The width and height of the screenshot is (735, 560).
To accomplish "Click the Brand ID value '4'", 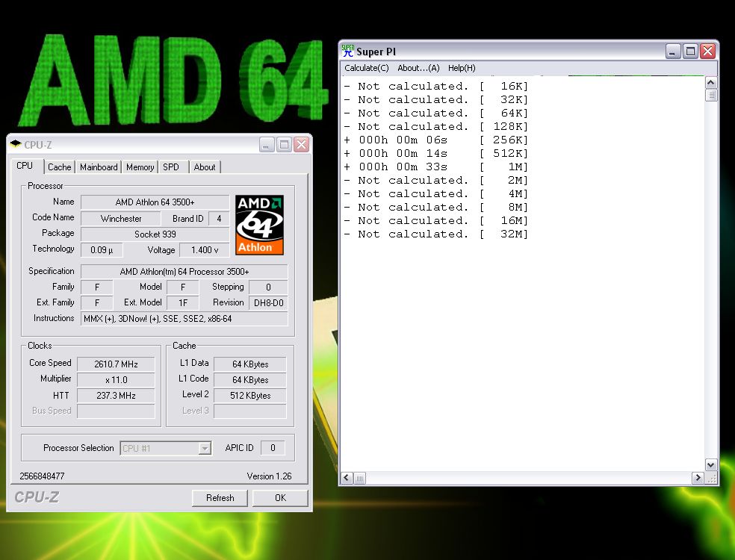I will coord(219,218).
